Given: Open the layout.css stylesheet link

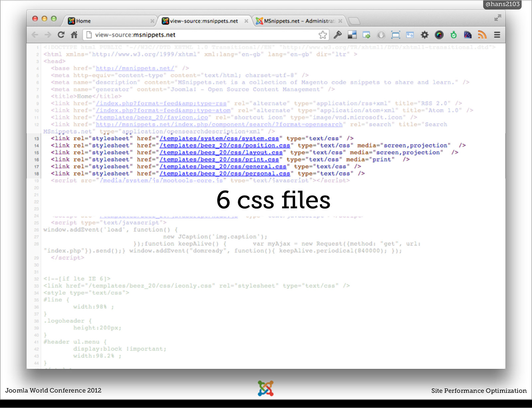Looking at the screenshot, I should tap(221, 152).
